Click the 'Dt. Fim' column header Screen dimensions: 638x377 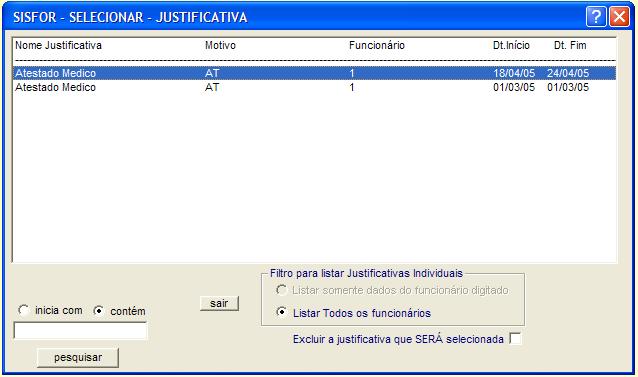[570, 45]
